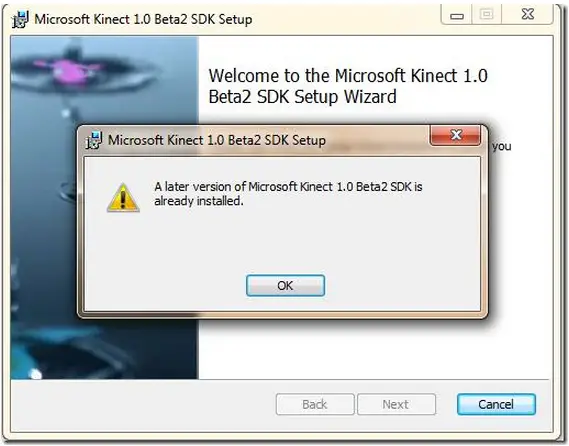Click the greyed-out Back button
The height and width of the screenshot is (446, 569).
(x=315, y=404)
